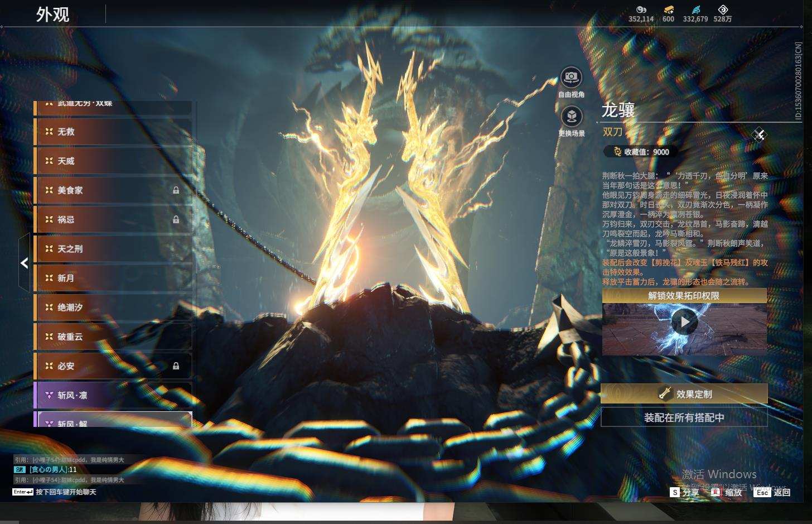Click the Enter chat prompt 按下回车键开始聊天

point(55,492)
